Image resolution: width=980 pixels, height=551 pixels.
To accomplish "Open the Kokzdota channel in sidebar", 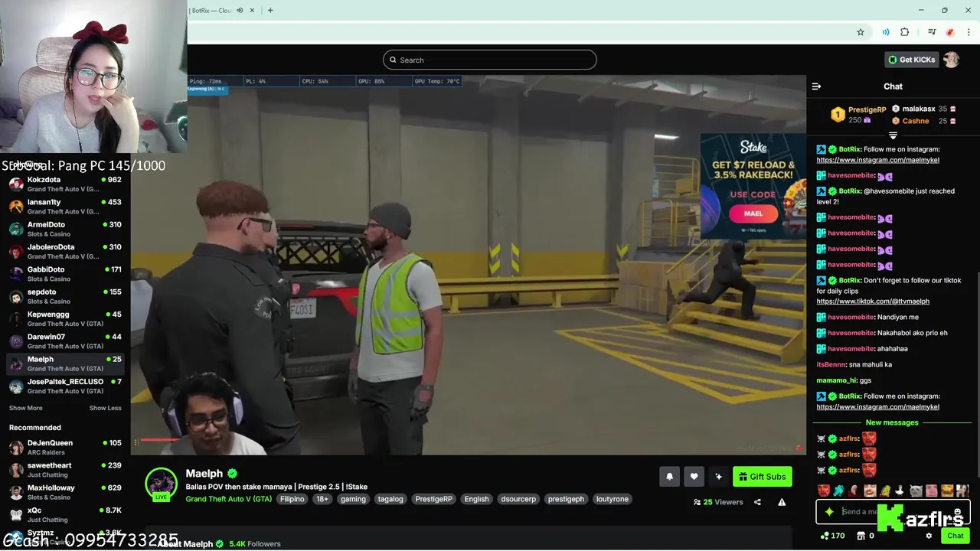I will tap(65, 184).
